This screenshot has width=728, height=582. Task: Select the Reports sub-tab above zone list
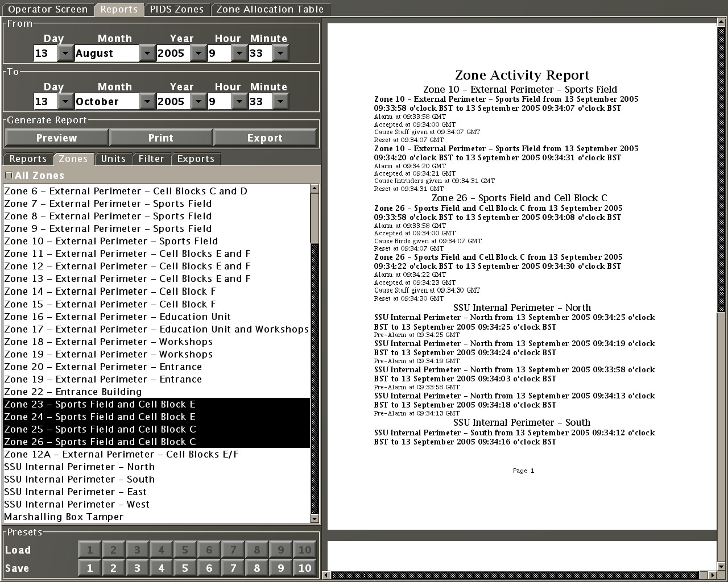point(28,159)
